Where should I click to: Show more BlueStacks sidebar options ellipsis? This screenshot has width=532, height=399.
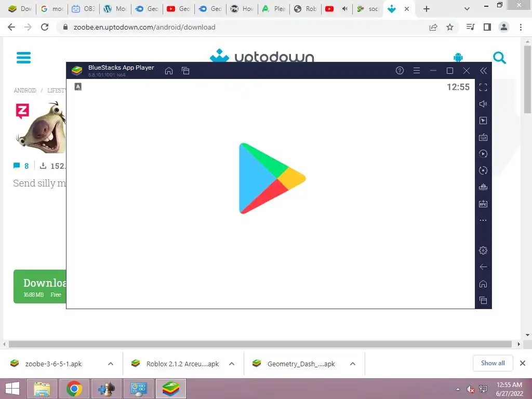(x=483, y=220)
